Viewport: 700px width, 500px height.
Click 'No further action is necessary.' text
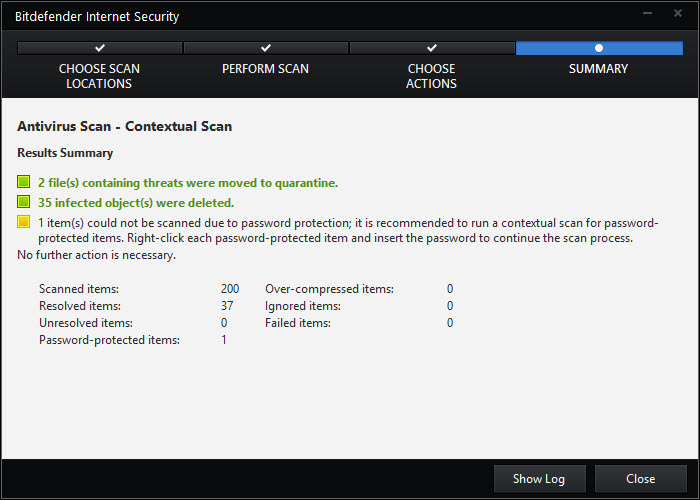pos(96,255)
